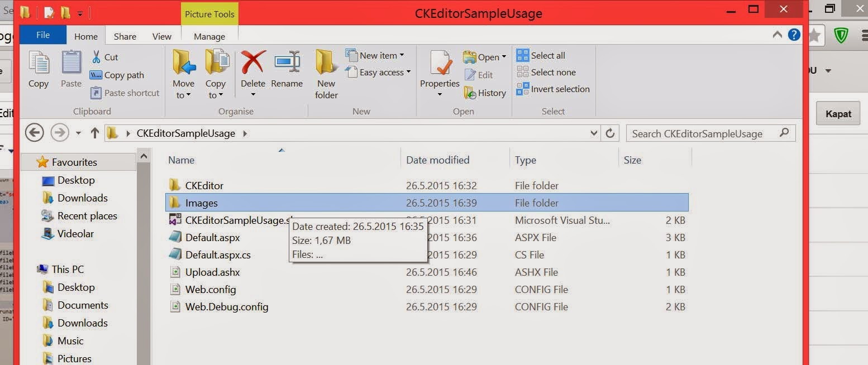
Task: Select the Default.aspx.cs file
Action: pyautogui.click(x=427, y=254)
